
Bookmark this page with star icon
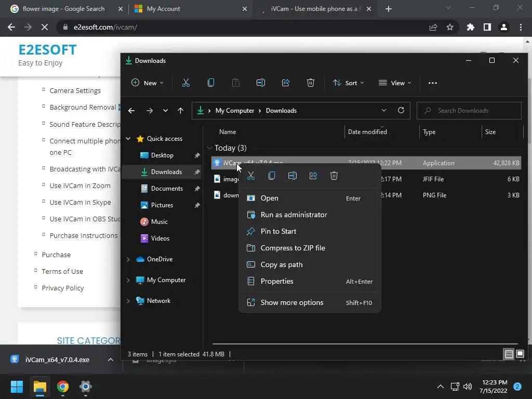[450, 27]
